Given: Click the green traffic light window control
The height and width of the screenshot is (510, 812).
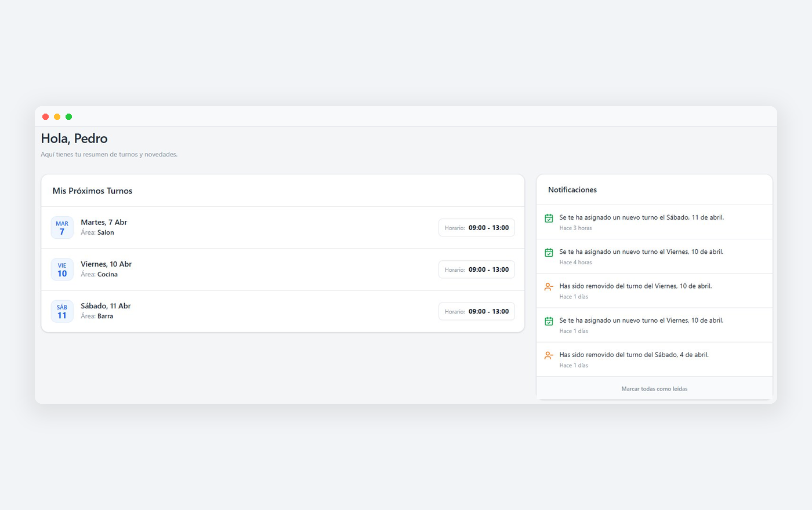Looking at the screenshot, I should click(68, 116).
